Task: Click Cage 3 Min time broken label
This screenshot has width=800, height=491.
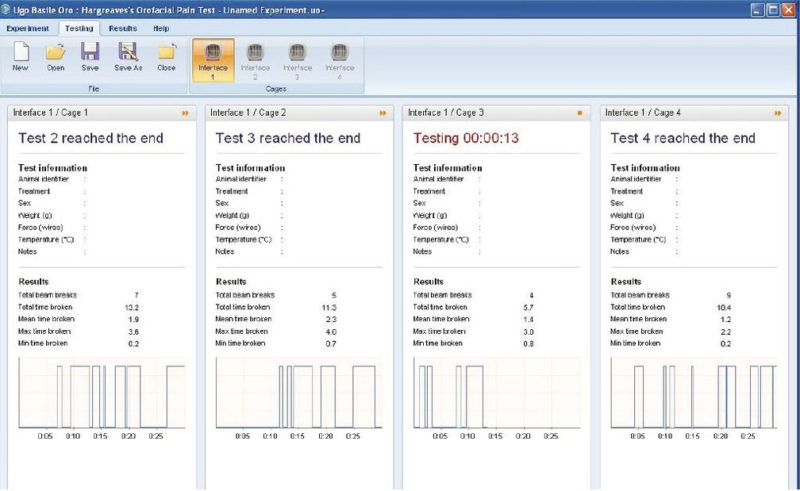Action: (437, 343)
